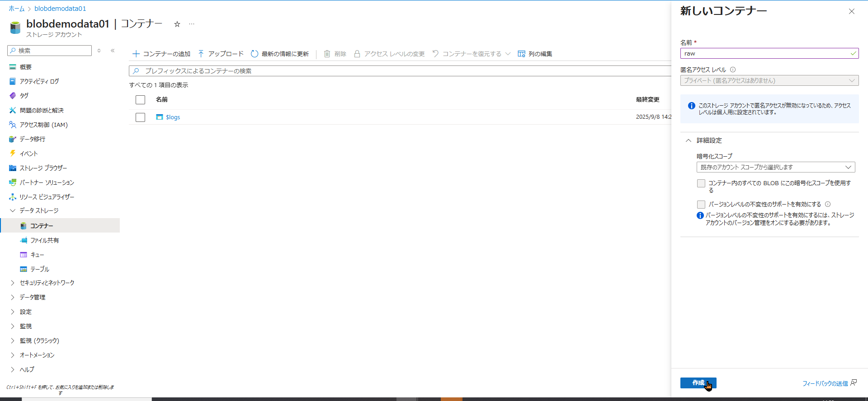Click info icon beside 匿名アクセス レベル
This screenshot has height=401, width=868.
[733, 70]
